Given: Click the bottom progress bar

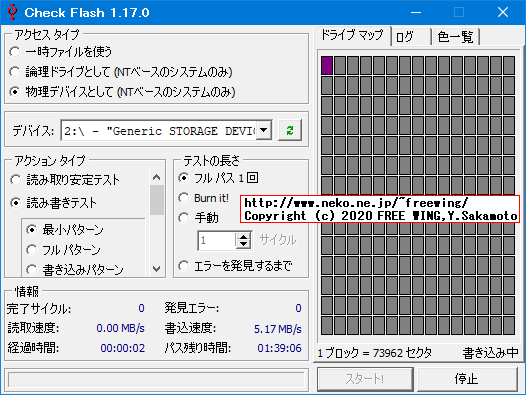Looking at the screenshot, I should pyautogui.click(x=156, y=380).
